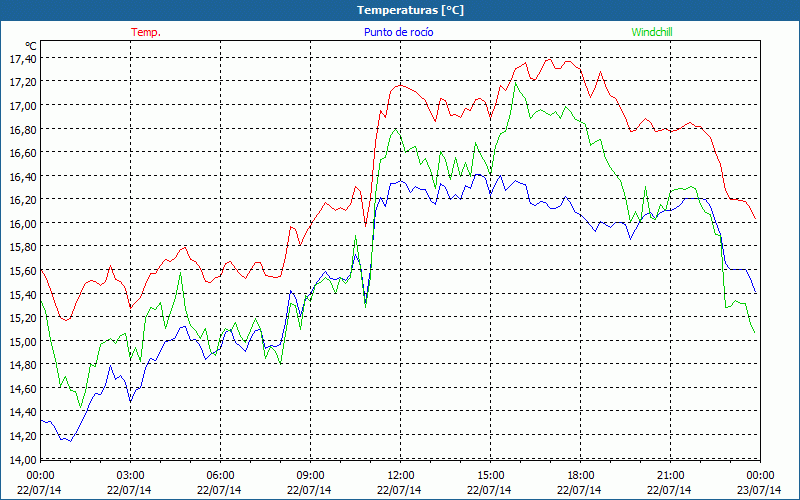800x500 pixels.
Task: Click the 15:00 time axis label
Action: coord(490,476)
